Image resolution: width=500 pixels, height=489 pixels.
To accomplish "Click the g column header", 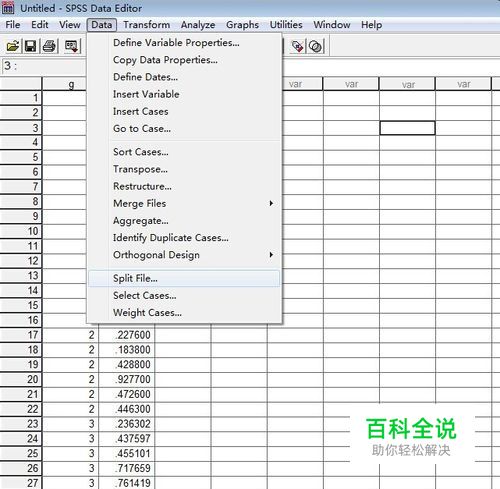I will [x=64, y=84].
